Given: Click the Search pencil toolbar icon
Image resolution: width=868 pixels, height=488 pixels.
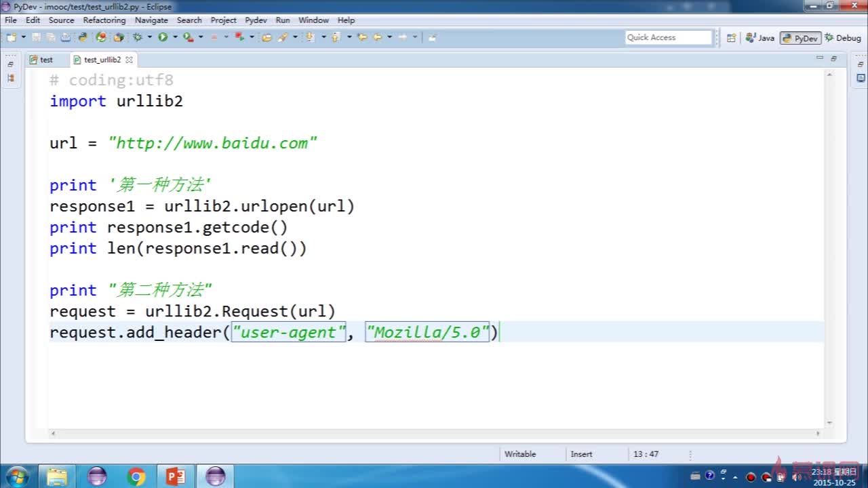Looking at the screenshot, I should tap(281, 37).
